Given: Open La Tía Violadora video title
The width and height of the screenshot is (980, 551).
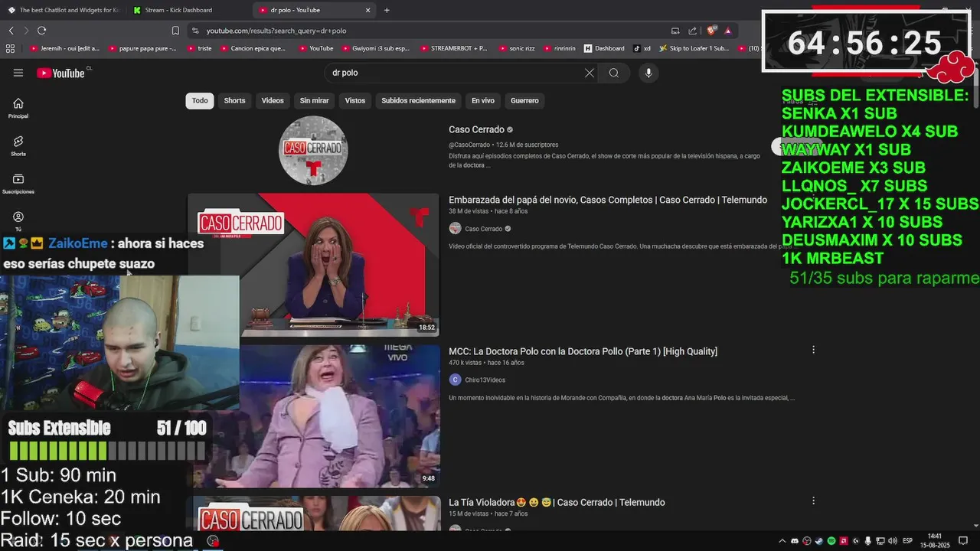Looking at the screenshot, I should click(x=557, y=502).
